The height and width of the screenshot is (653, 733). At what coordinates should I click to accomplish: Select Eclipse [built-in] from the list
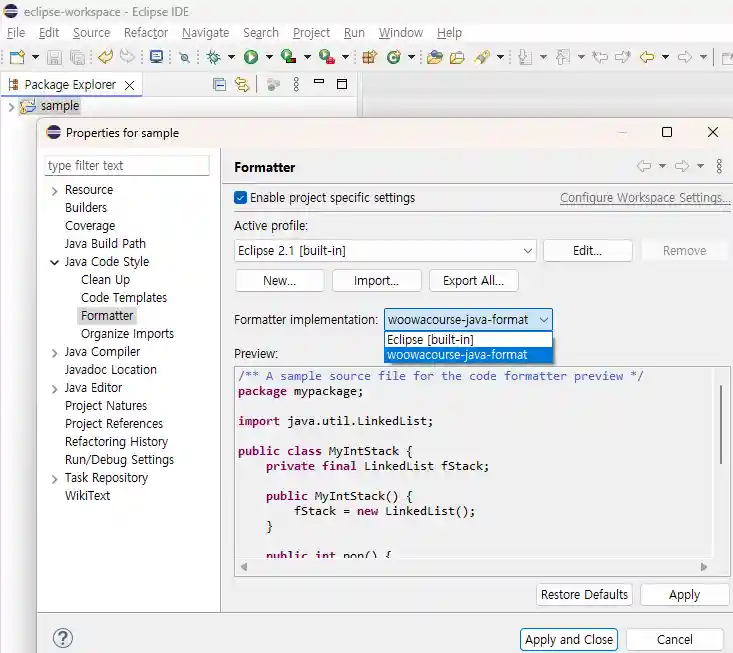pos(468,339)
